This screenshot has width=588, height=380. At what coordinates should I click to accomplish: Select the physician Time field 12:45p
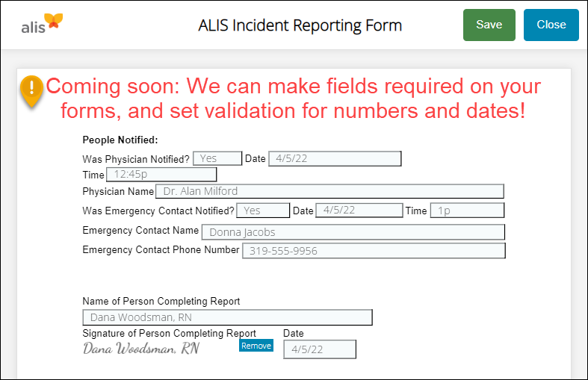[161, 174]
